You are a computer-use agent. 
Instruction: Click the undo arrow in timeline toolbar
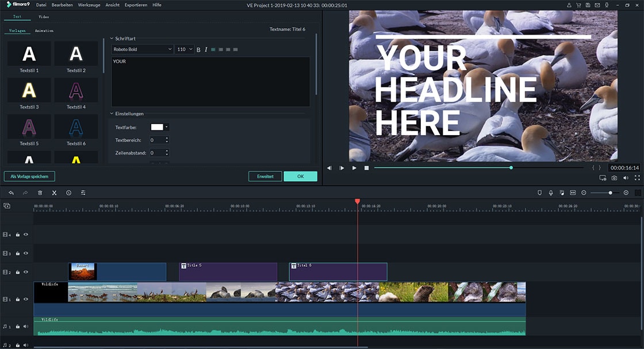click(x=11, y=193)
